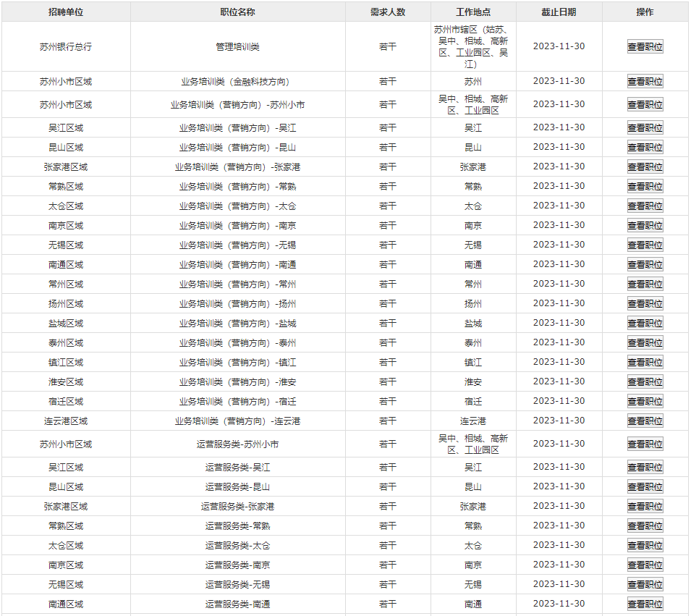Click 查看职位 in the 运营服务类-无锡 row
The height and width of the screenshot is (616, 691).
tap(645, 584)
